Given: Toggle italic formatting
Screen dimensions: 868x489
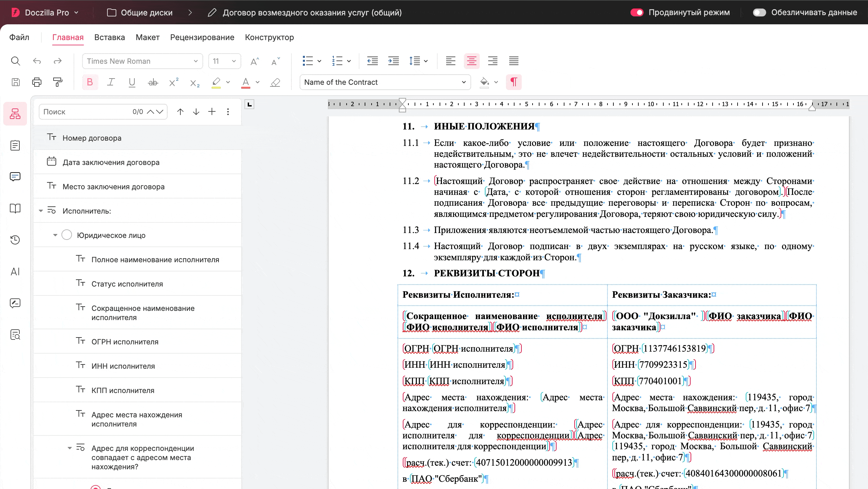Looking at the screenshot, I should coord(111,82).
